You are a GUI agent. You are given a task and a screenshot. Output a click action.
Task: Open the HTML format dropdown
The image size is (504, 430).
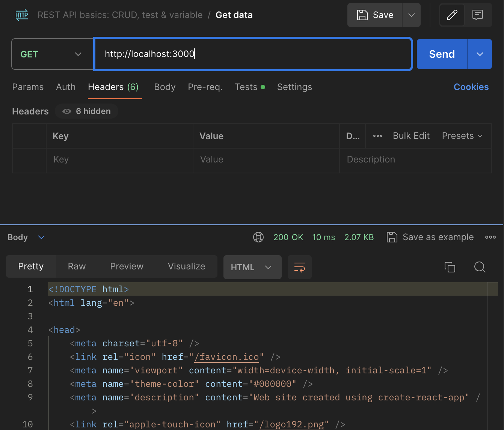tap(252, 267)
